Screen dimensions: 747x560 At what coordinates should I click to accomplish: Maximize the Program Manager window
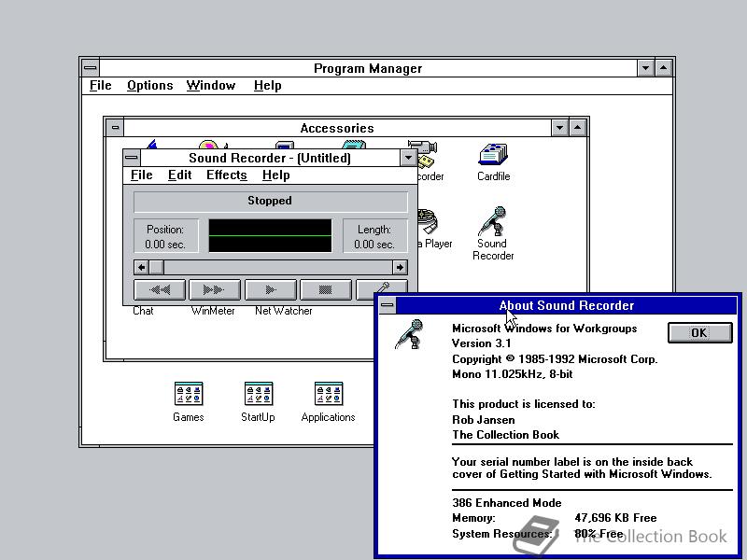pyautogui.click(x=664, y=67)
